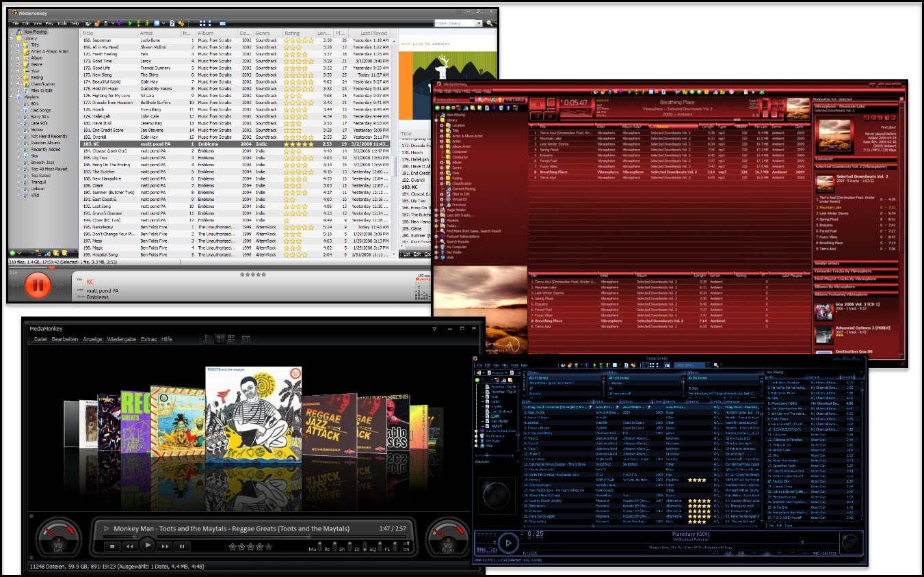This screenshot has height=577, width=924.
Task: Select Breathing Place row in red upper list
Action: click(668, 172)
